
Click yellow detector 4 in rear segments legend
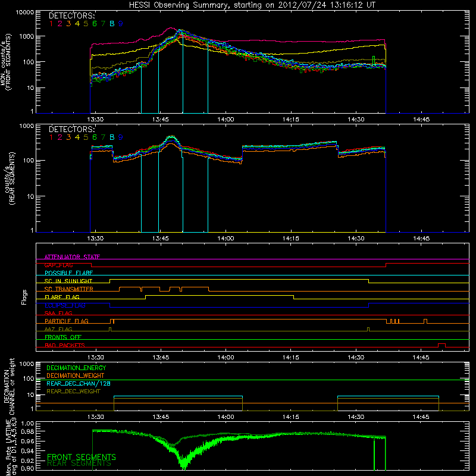[x=77, y=137]
